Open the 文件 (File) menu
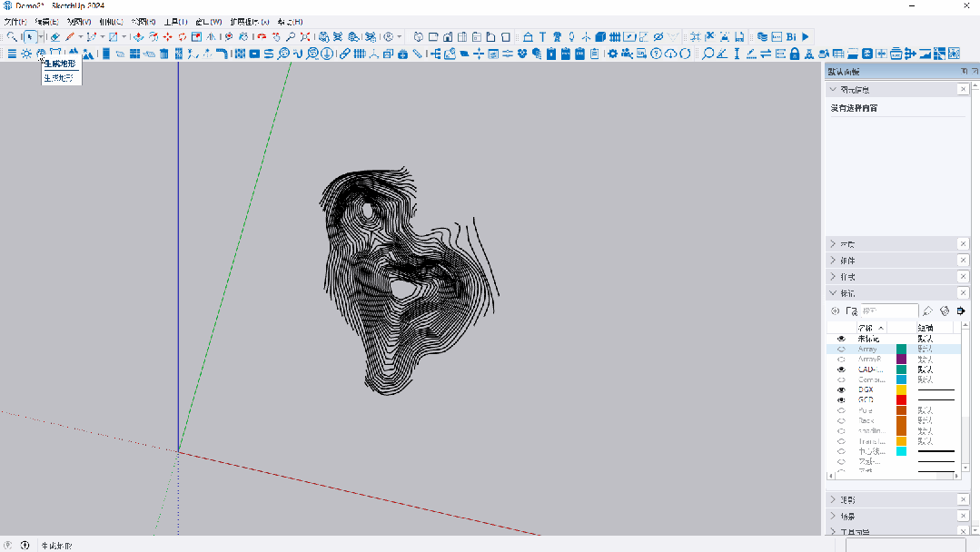 coord(15,21)
